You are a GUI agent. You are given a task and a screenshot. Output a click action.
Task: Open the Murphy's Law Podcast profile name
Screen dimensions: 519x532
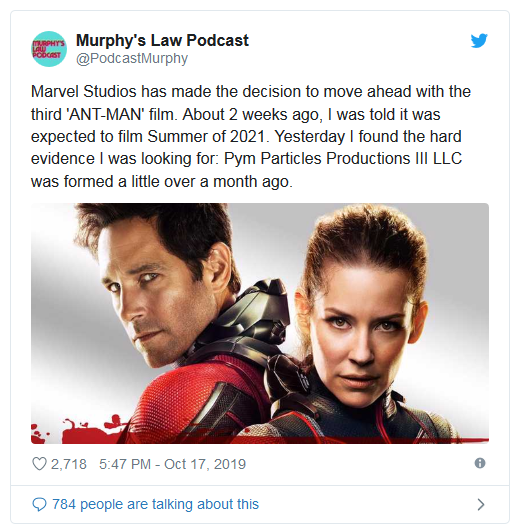point(162,40)
